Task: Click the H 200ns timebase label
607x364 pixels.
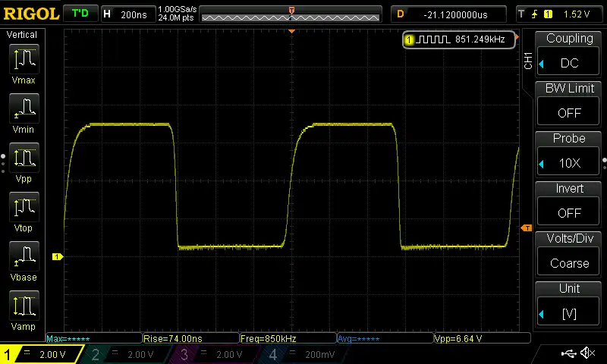Action: click(127, 14)
